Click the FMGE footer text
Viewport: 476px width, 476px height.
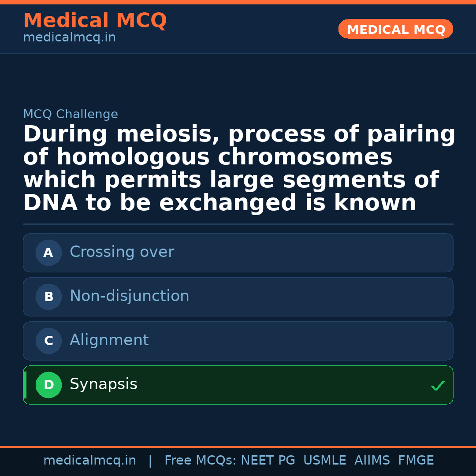pos(416,461)
